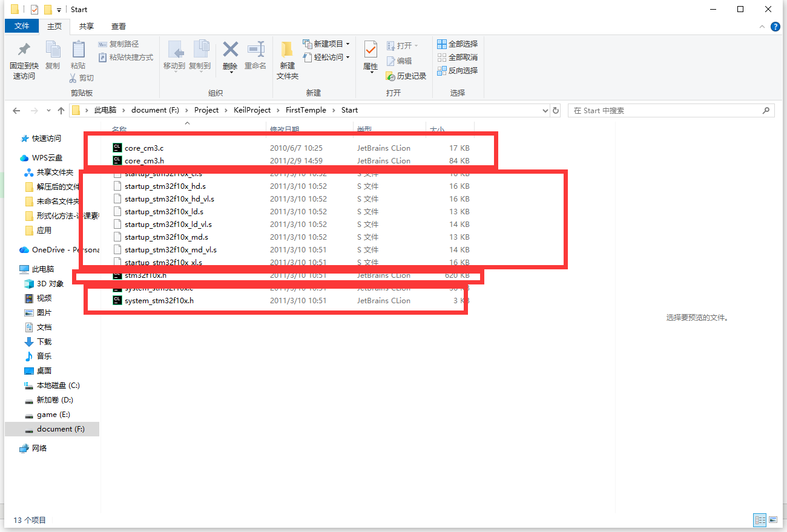The height and width of the screenshot is (532, 787).
Task: Open 本地磁盘 (C:) in navigation pane
Action: point(58,386)
